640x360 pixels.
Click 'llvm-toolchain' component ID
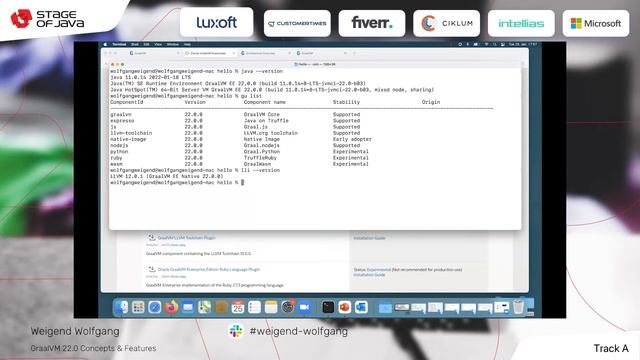[131, 133]
